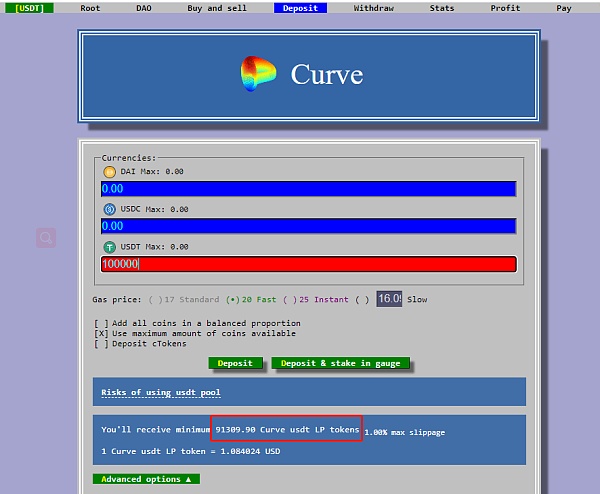The height and width of the screenshot is (494, 600).
Task: Select the 17 Standard gas price
Action: [184, 300]
